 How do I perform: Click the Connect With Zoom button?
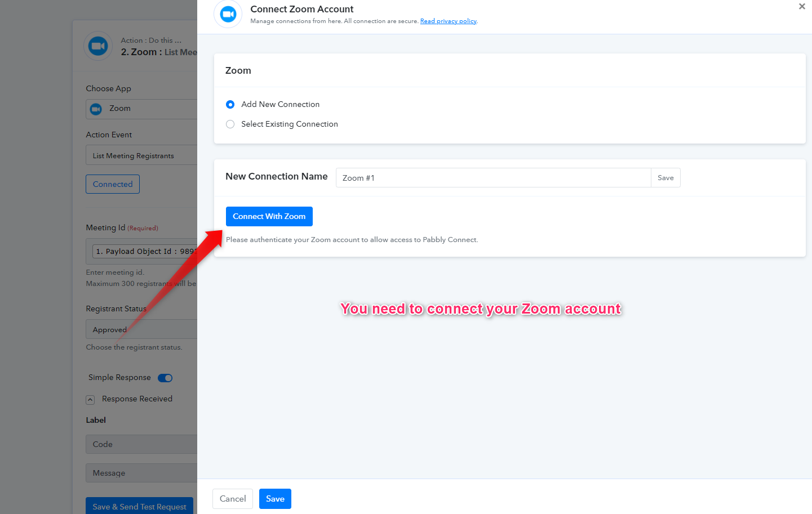pyautogui.click(x=269, y=217)
